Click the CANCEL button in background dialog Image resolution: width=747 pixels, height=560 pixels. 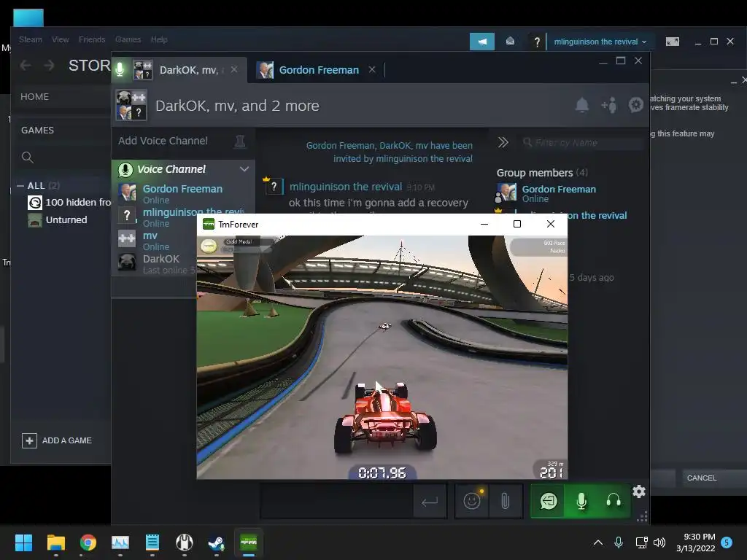pyautogui.click(x=701, y=478)
